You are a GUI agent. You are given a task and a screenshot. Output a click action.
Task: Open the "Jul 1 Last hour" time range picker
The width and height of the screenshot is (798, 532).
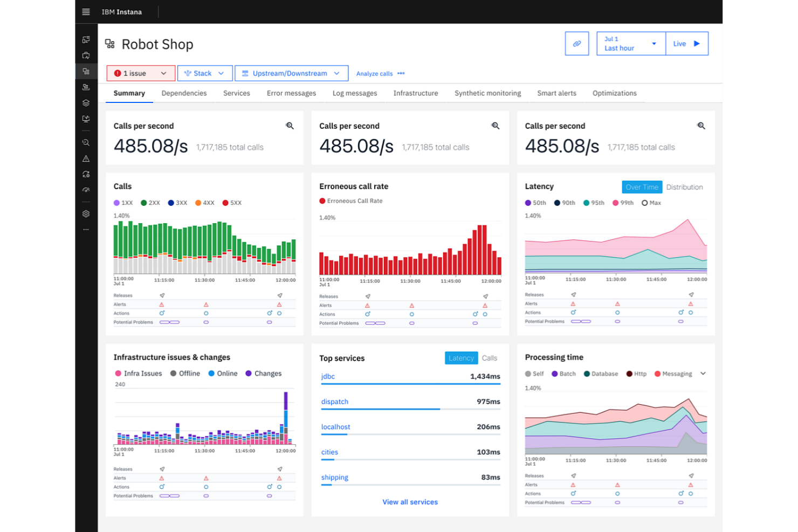point(630,43)
